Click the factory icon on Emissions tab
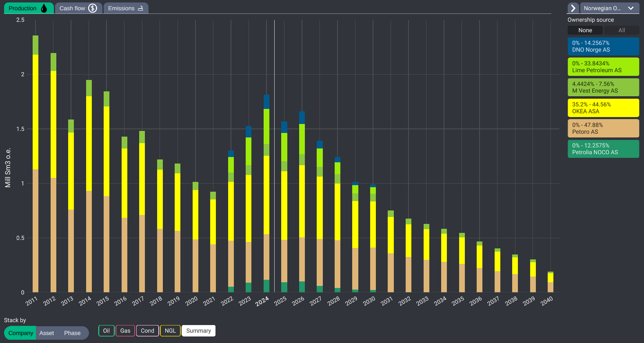 [x=140, y=8]
